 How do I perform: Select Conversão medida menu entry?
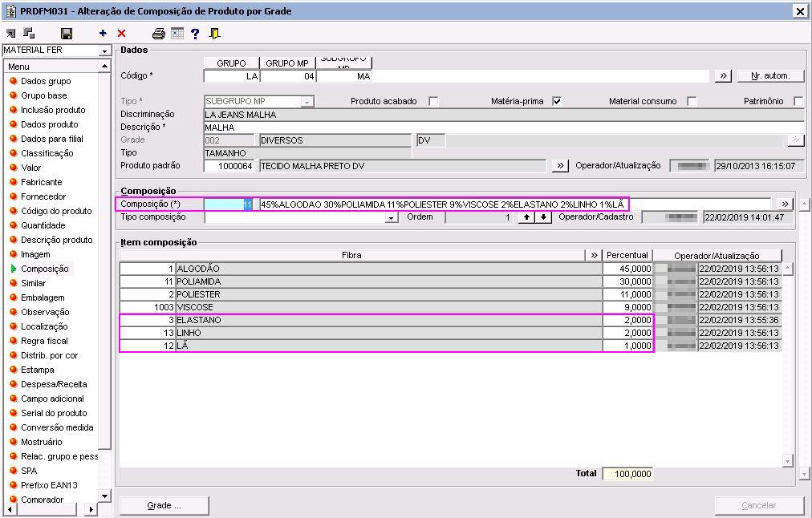click(57, 427)
